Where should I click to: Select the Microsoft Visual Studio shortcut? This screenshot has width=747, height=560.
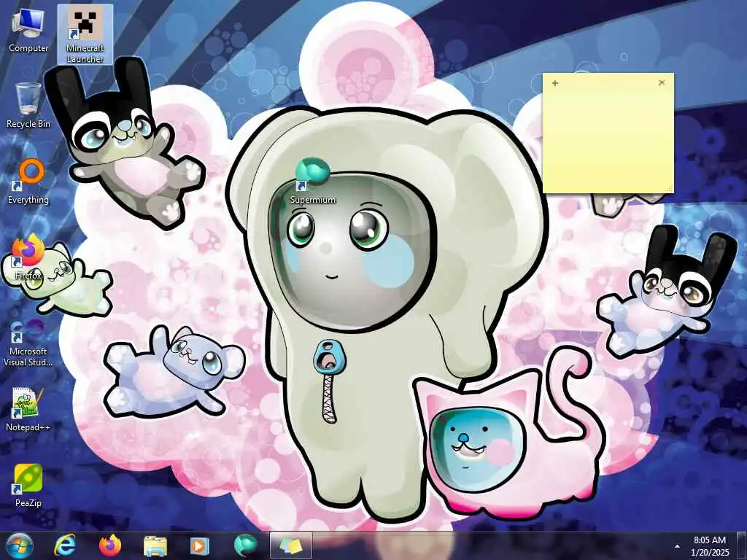click(28, 343)
